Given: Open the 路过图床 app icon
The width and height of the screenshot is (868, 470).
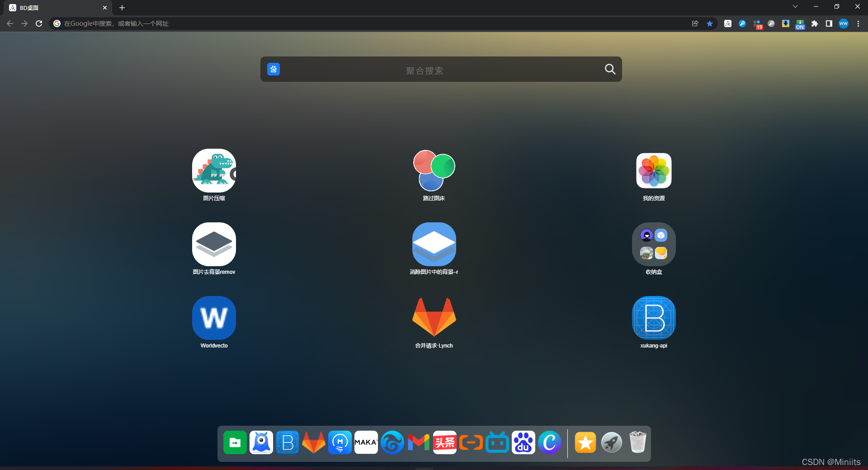Looking at the screenshot, I should (x=434, y=170).
